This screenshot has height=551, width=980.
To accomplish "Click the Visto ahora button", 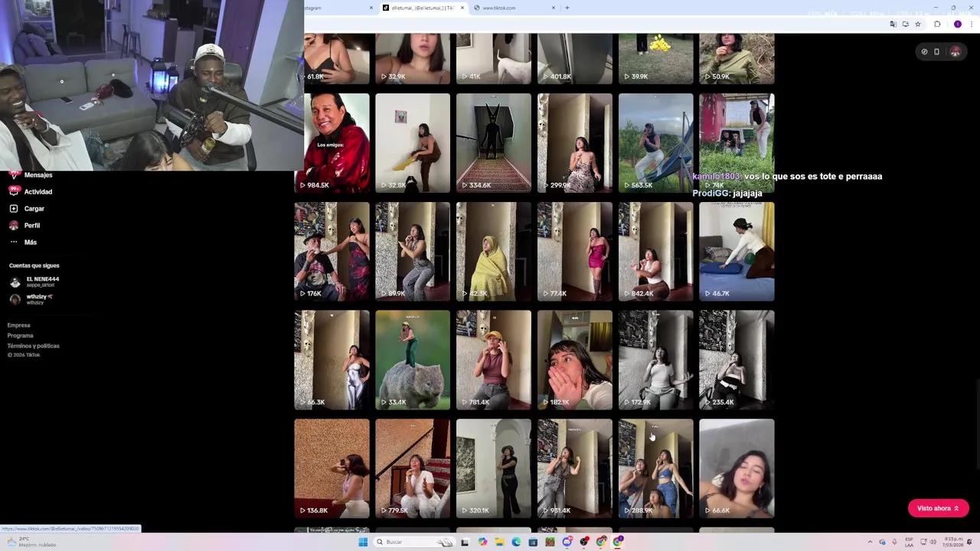I will coord(938,508).
